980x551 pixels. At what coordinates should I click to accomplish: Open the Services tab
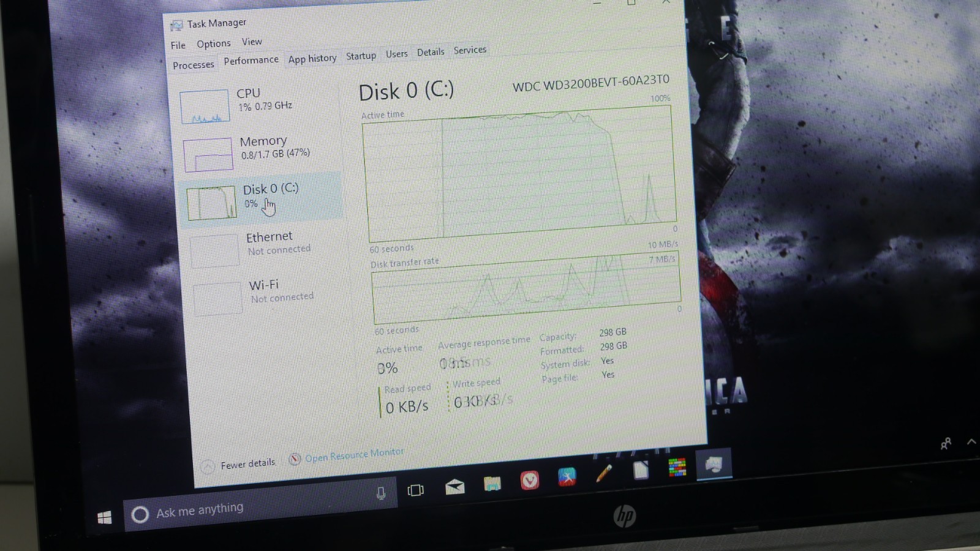470,50
